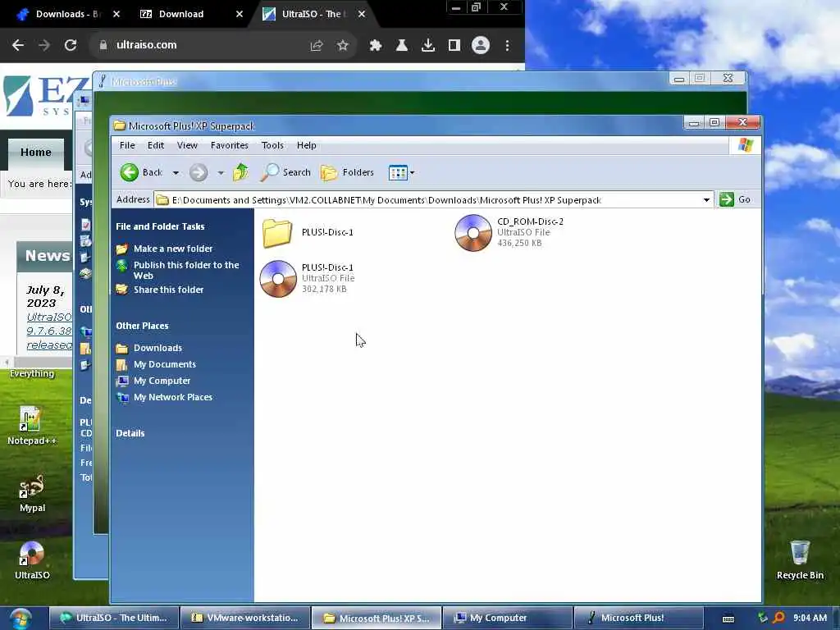Select the CD_ROM-Disc-2 ISO file icon
The width and height of the screenshot is (840, 630).
[473, 232]
